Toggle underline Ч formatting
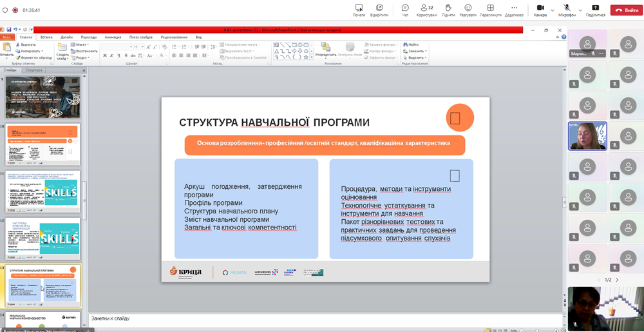Screen dimensions: 644x332 click(x=118, y=55)
